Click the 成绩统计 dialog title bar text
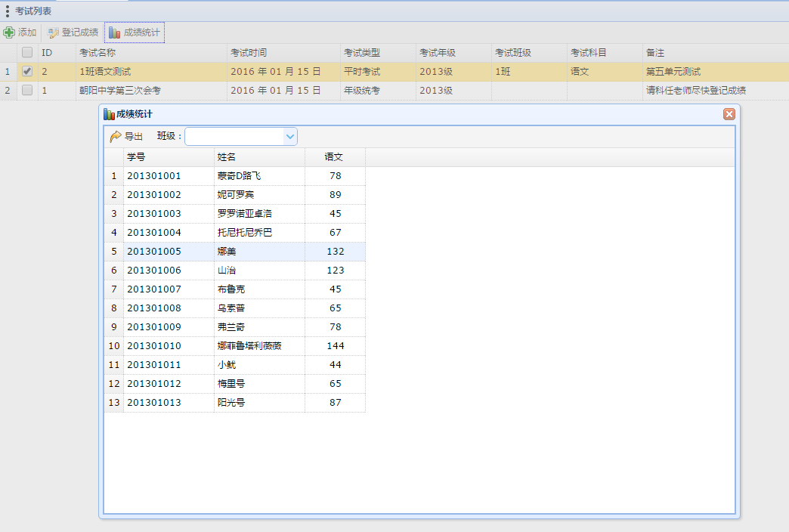This screenshot has height=532, width=789. pyautogui.click(x=135, y=114)
